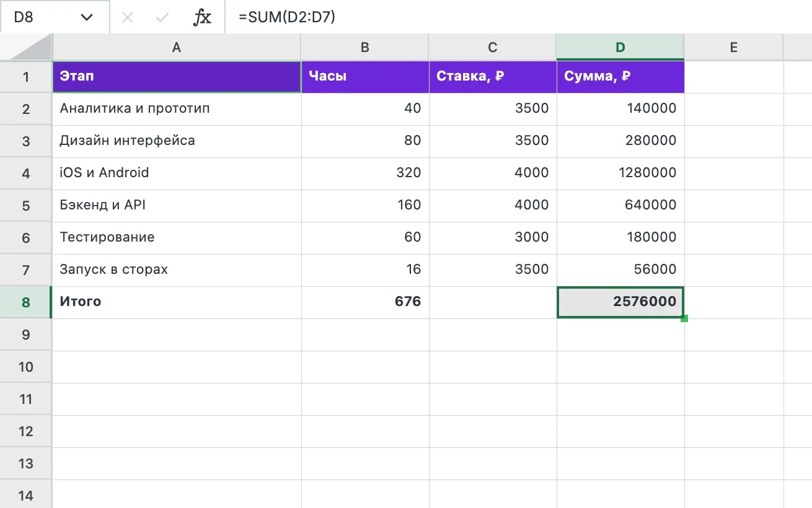Select the column B header
The image size is (812, 508).
364,47
